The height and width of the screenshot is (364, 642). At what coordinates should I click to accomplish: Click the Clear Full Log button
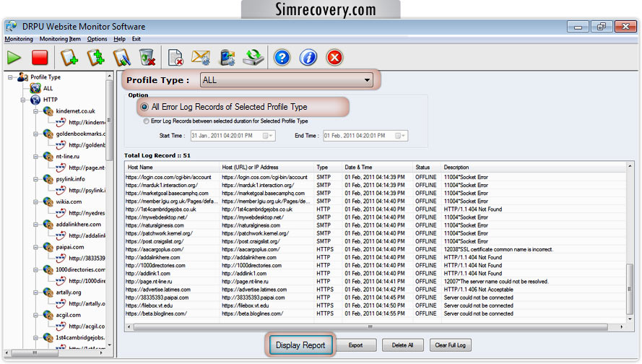pyautogui.click(x=450, y=345)
